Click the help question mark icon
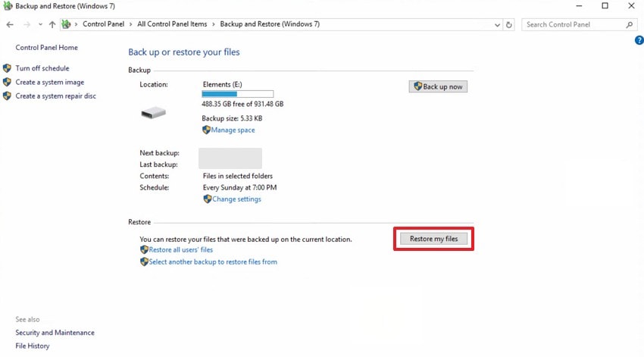 (639, 40)
